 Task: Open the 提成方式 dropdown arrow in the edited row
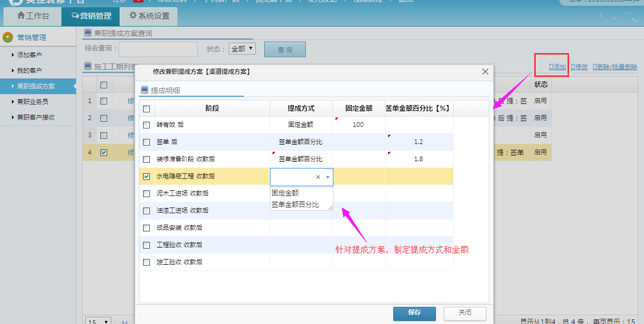[x=328, y=177]
